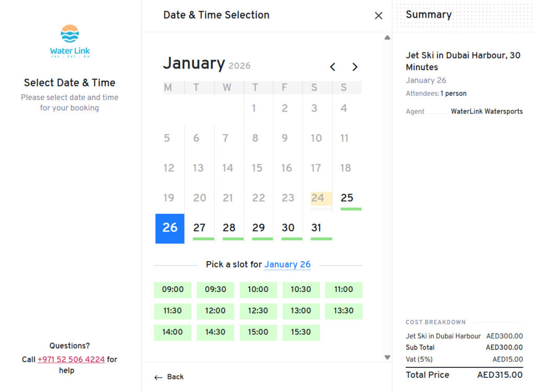Navigate to next month with right chevron
The image size is (536, 392).
355,67
